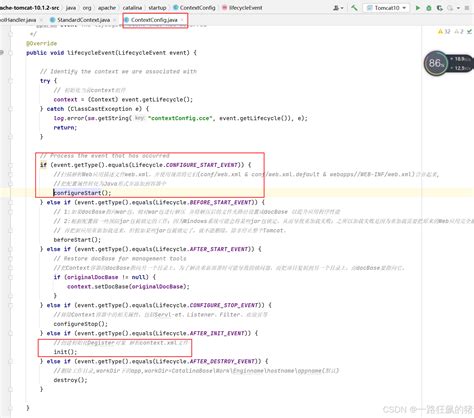
Task: Switch to the StandardContext.java tab
Action: (x=83, y=20)
